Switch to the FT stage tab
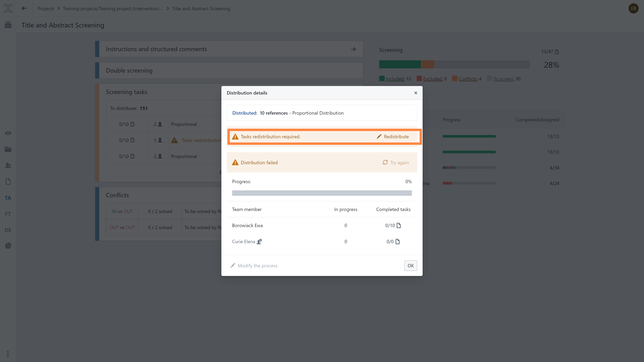The height and width of the screenshot is (362, 644). pyautogui.click(x=8, y=214)
